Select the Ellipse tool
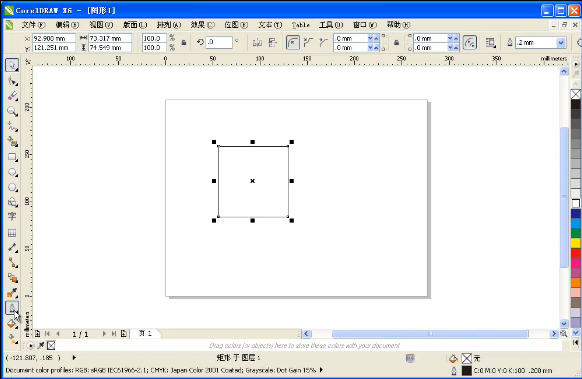582x379 pixels. (12, 172)
